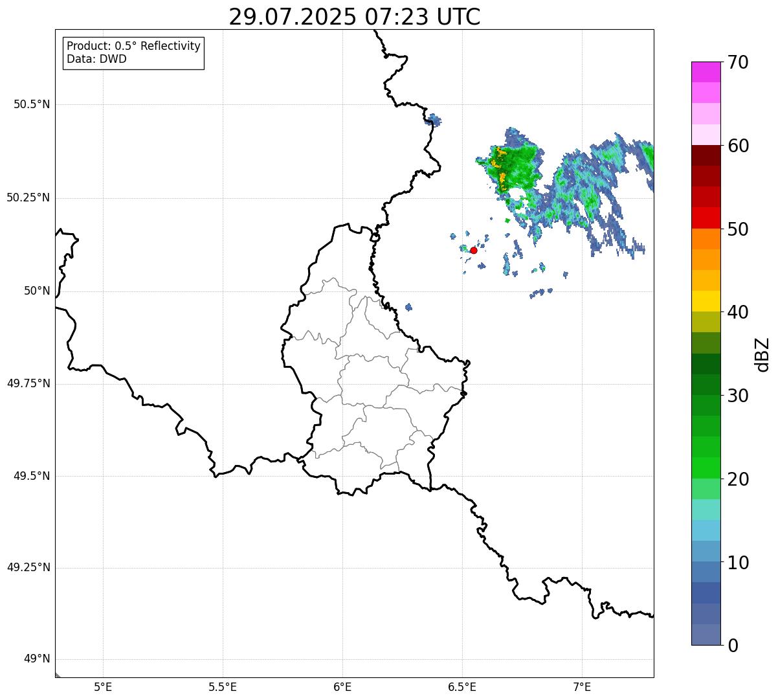Click the 49.25°N latitude label
The image size is (778, 700).
click(x=28, y=568)
